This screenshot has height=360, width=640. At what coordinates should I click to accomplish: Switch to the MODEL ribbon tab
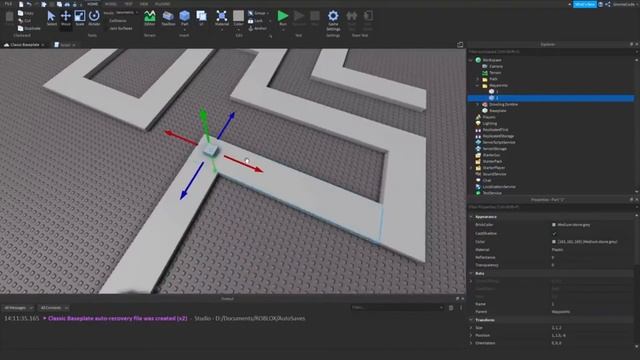click(x=111, y=4)
